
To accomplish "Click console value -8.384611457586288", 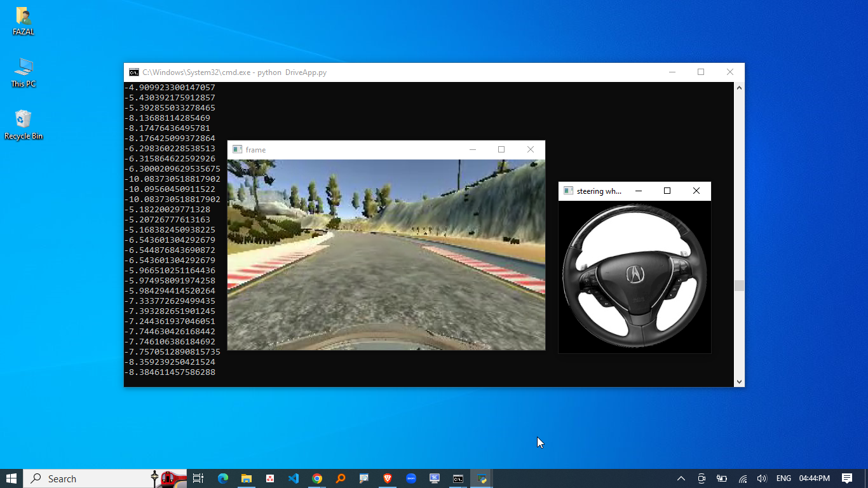I will pos(170,372).
